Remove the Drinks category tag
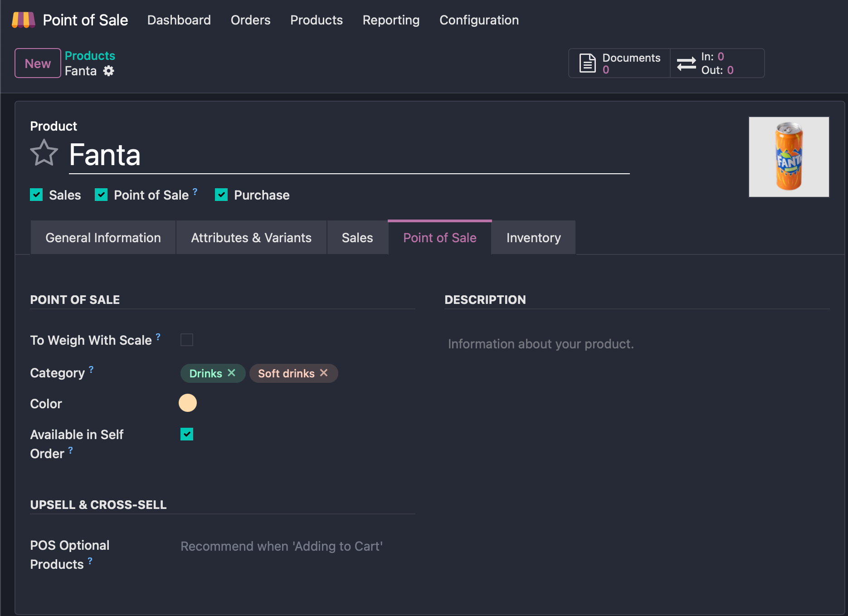The height and width of the screenshot is (616, 848). point(231,373)
